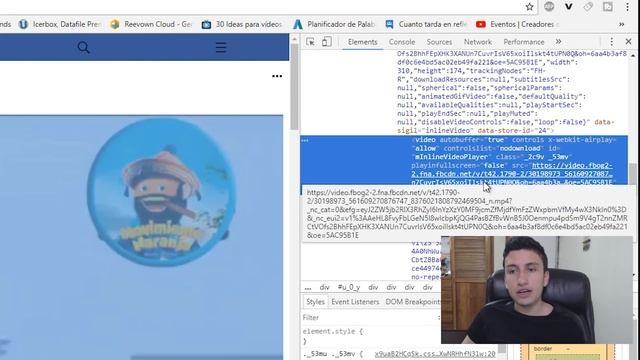The width and height of the screenshot is (640, 360).
Task: Click the tag-shaped extension icon
Action: tap(588, 7)
